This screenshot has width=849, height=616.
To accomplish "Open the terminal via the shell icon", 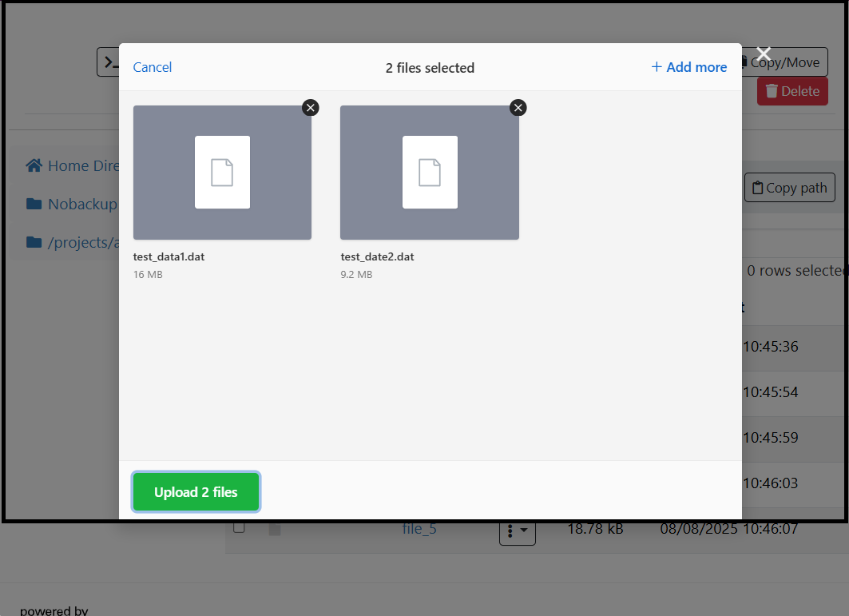I will tap(110, 62).
